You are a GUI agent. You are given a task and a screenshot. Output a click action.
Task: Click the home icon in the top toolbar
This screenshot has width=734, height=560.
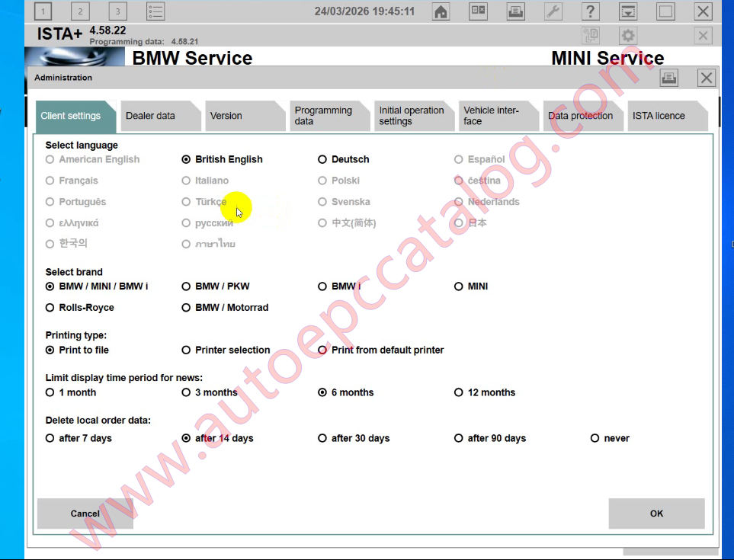[441, 11]
